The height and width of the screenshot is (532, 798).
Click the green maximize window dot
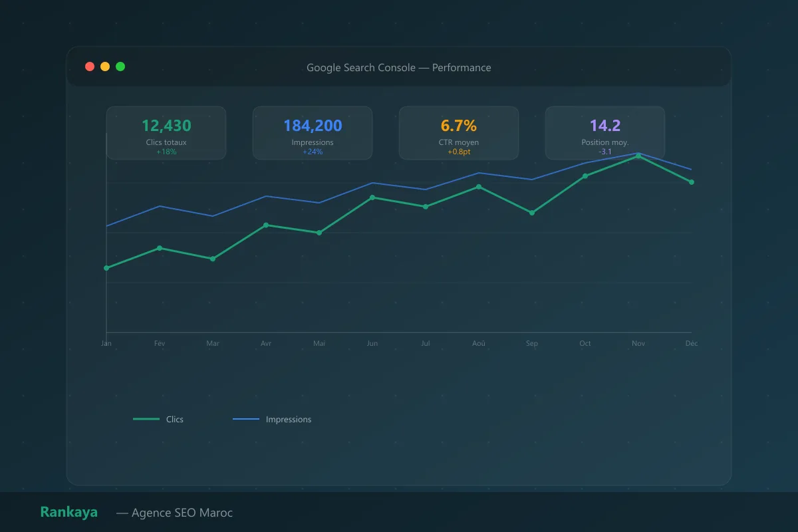[120, 66]
